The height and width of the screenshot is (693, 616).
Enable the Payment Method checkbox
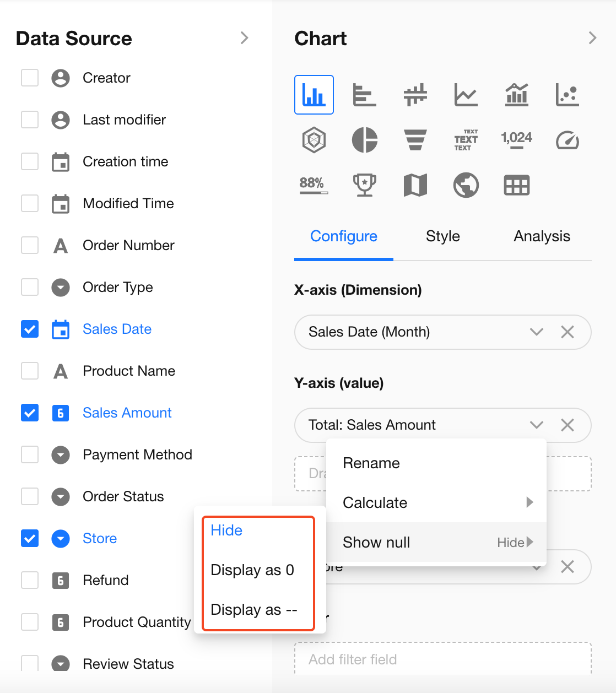click(x=30, y=454)
